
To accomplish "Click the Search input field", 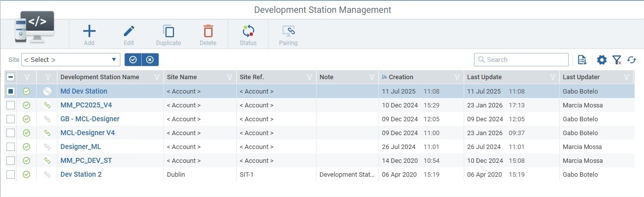I will coord(521,59).
